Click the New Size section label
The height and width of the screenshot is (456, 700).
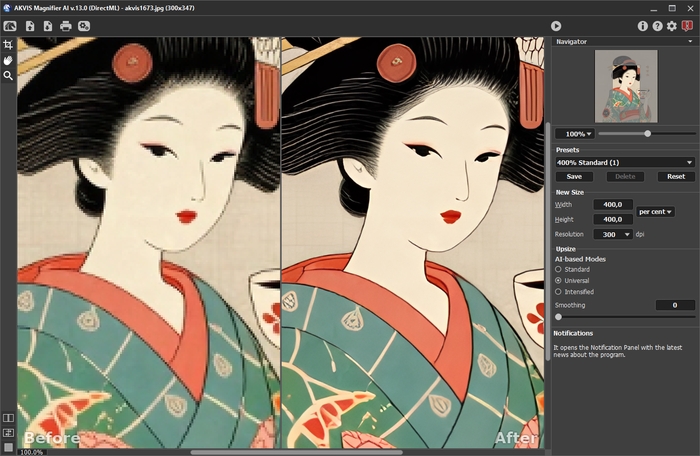(x=569, y=192)
